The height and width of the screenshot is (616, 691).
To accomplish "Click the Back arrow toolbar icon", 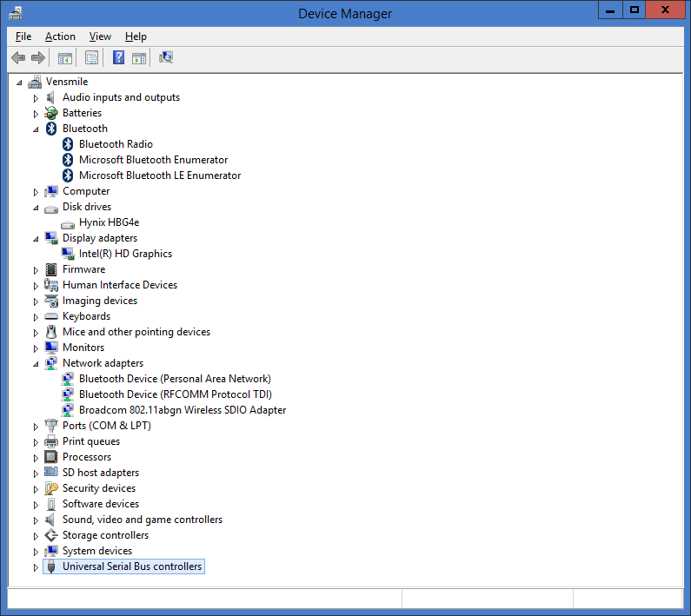I will click(18, 57).
